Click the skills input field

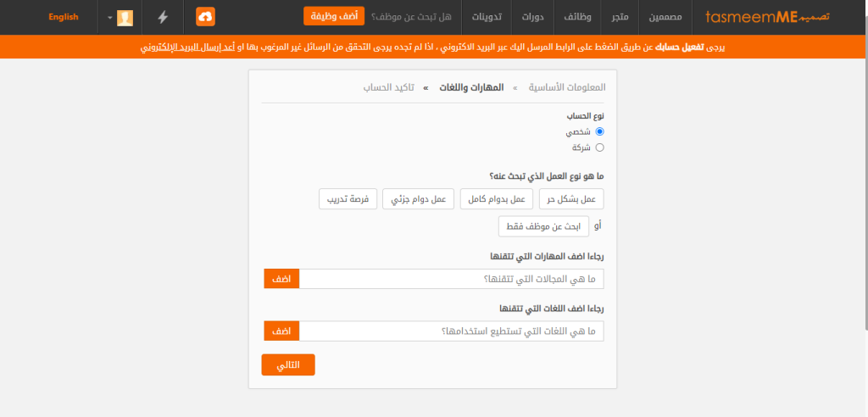click(451, 279)
